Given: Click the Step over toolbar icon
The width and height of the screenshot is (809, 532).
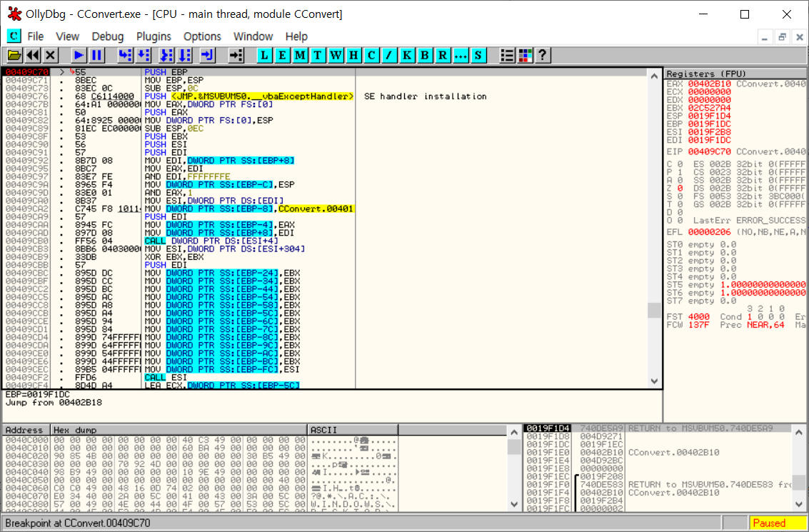Looking at the screenshot, I should pyautogui.click(x=143, y=55).
